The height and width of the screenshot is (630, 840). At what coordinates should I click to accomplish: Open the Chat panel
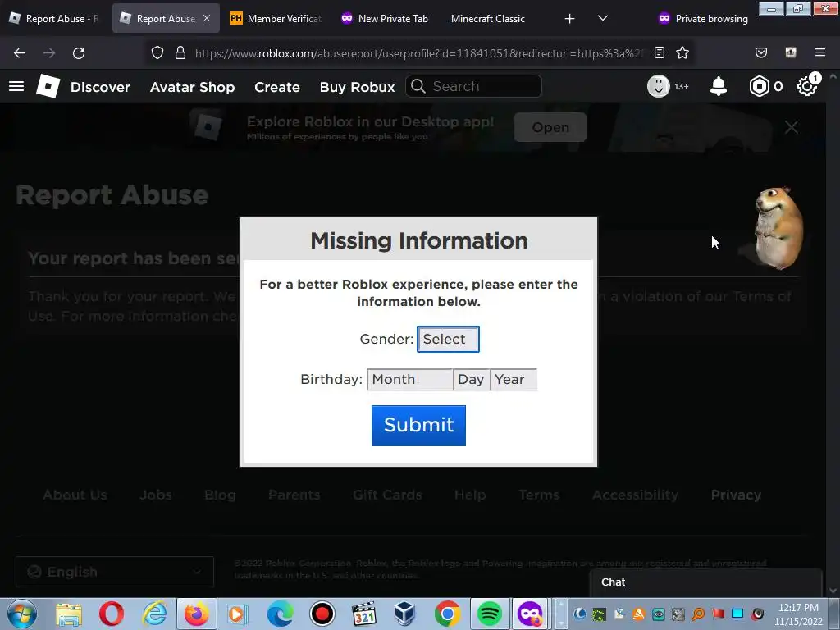705,582
